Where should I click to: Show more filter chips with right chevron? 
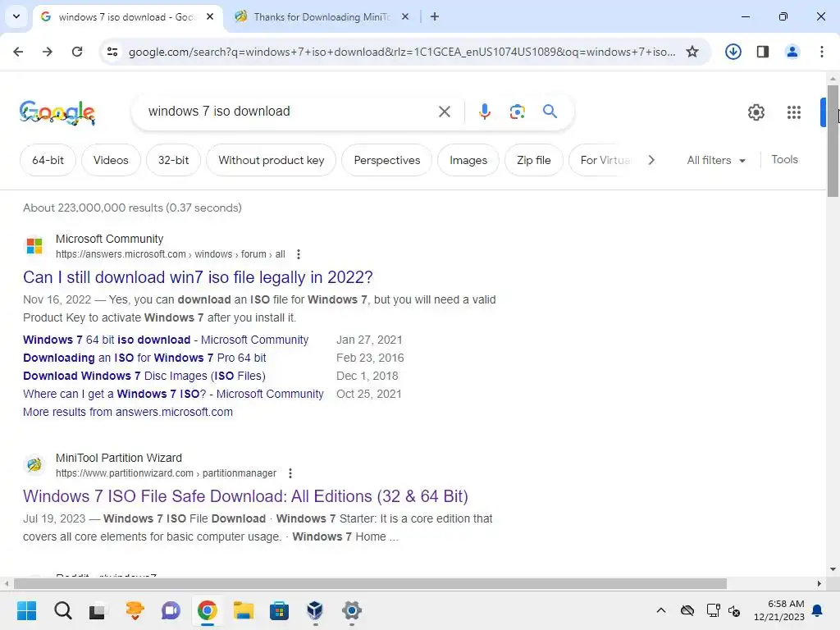point(651,160)
